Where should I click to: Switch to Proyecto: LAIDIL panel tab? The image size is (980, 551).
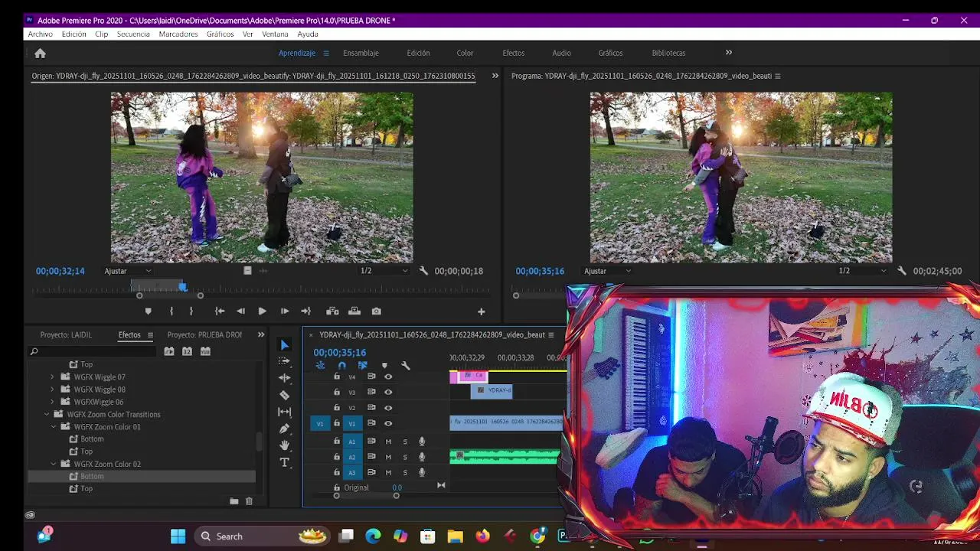tap(66, 335)
